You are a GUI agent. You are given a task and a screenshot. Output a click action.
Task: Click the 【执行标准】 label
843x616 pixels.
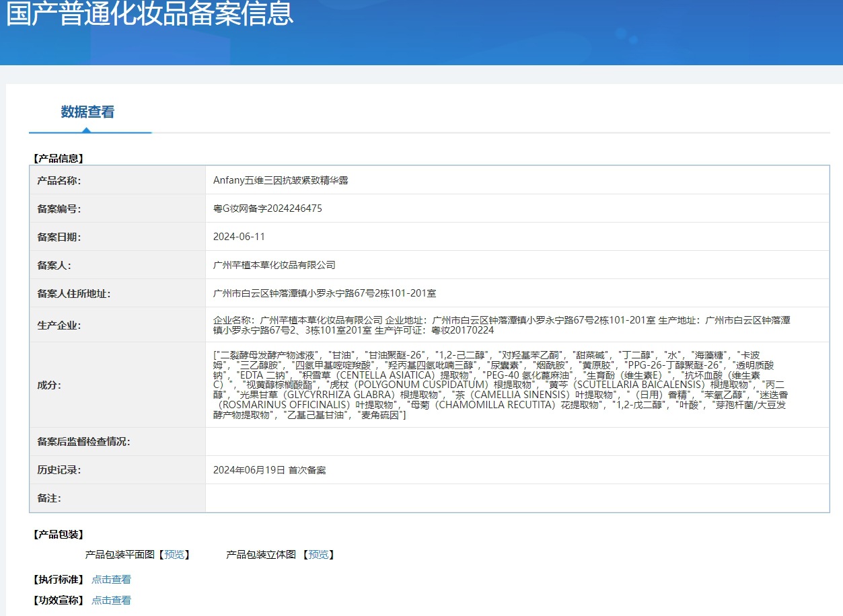click(58, 580)
